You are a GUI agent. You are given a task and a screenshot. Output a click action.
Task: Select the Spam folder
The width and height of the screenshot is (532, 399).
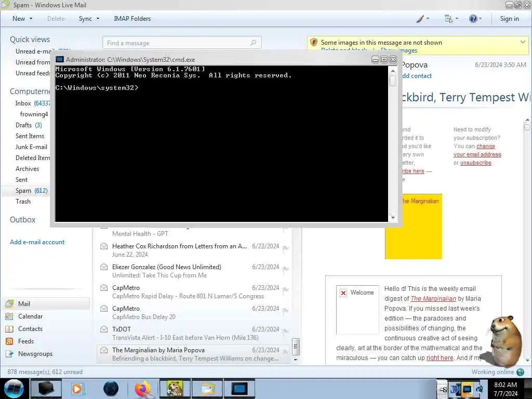pos(26,191)
